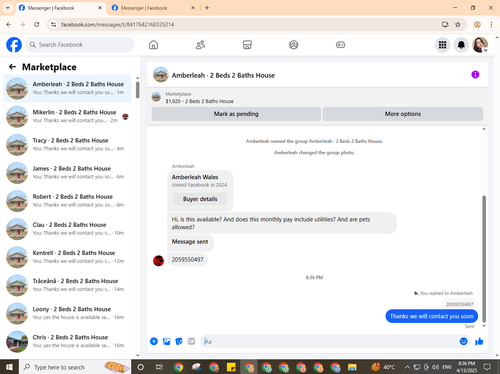The height and width of the screenshot is (374, 500).
Task: Bookmark this page with the star
Action: tap(458, 24)
